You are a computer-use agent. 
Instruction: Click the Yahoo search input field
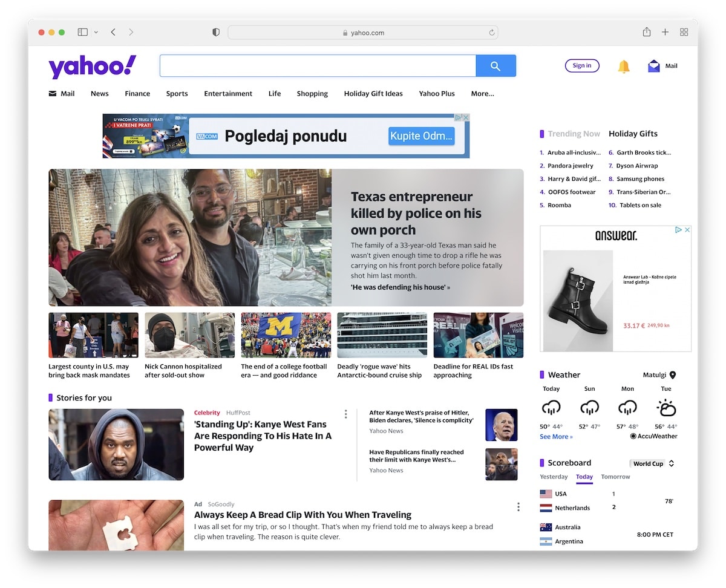pos(317,65)
